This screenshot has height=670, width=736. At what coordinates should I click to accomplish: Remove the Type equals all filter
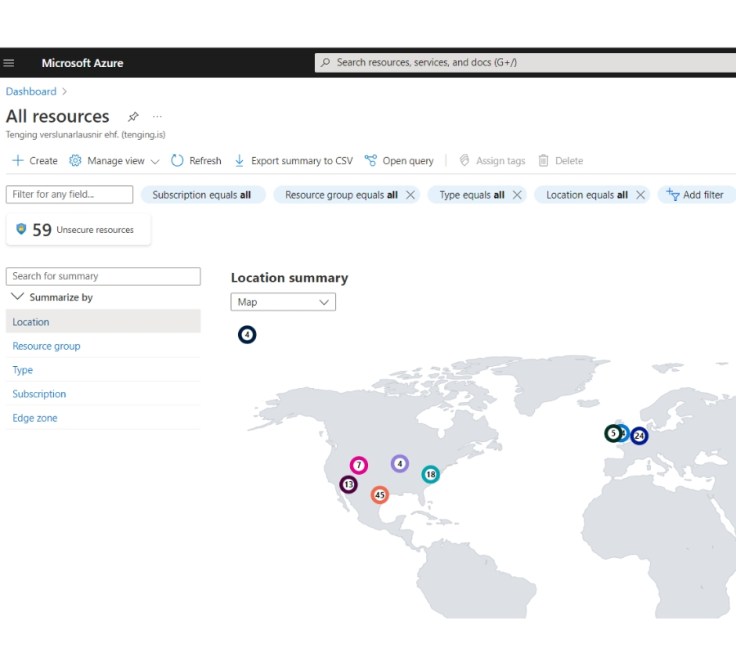pyautogui.click(x=517, y=195)
